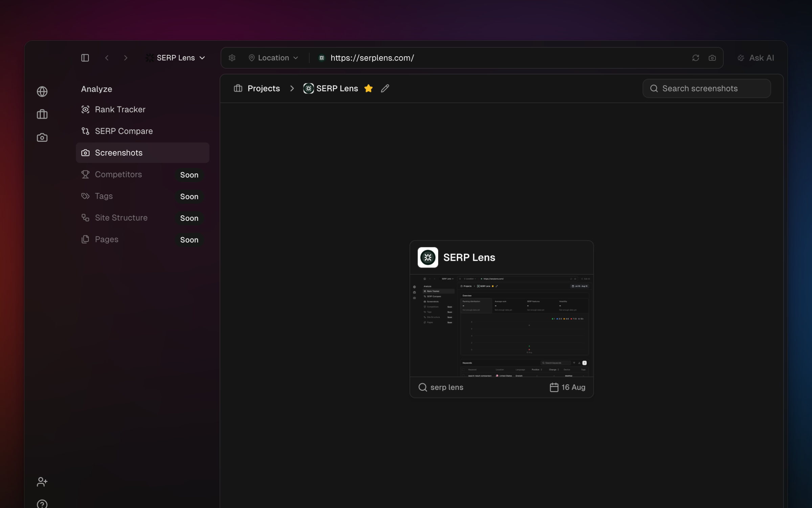Go forward with the right arrow

point(126,58)
